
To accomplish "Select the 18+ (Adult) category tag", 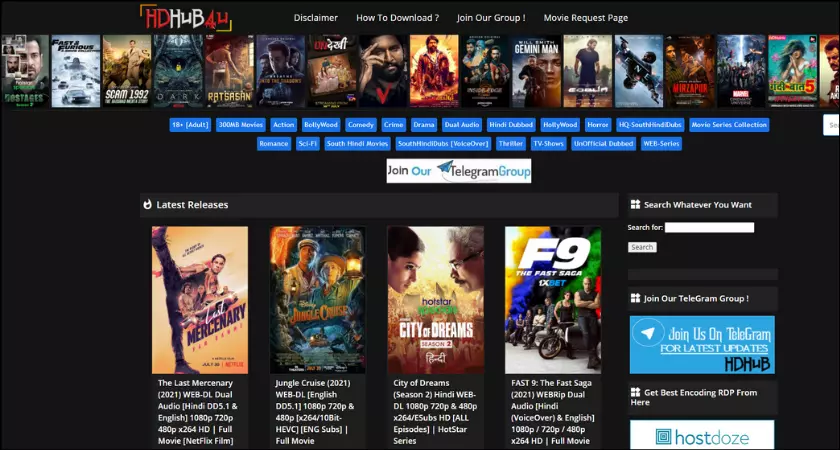I will click(x=190, y=125).
